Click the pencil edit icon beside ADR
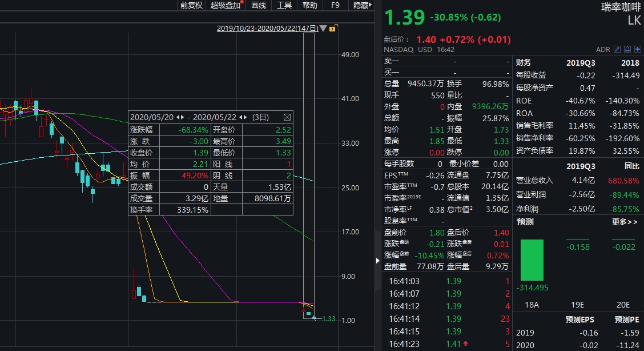The width and height of the screenshot is (644, 351). coord(617,49)
